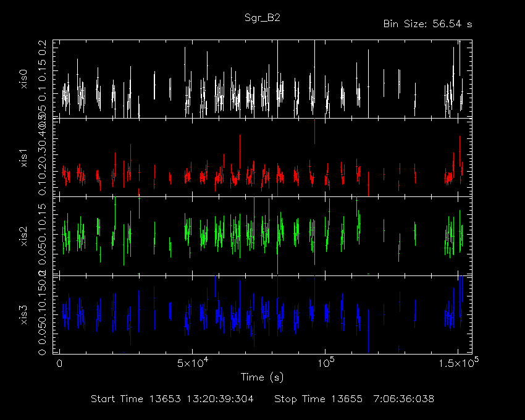Click the xis2 panel axis label

click(23, 236)
